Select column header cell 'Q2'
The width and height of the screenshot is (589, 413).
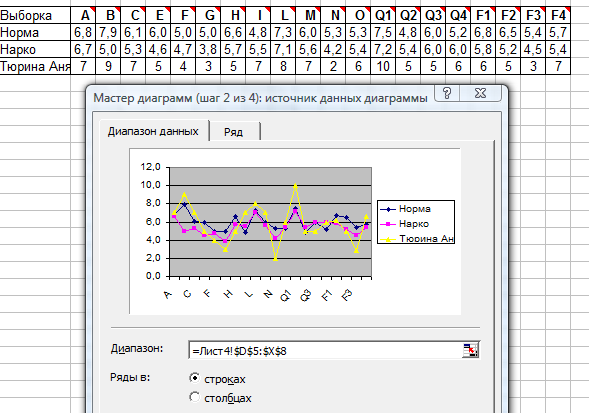click(408, 15)
